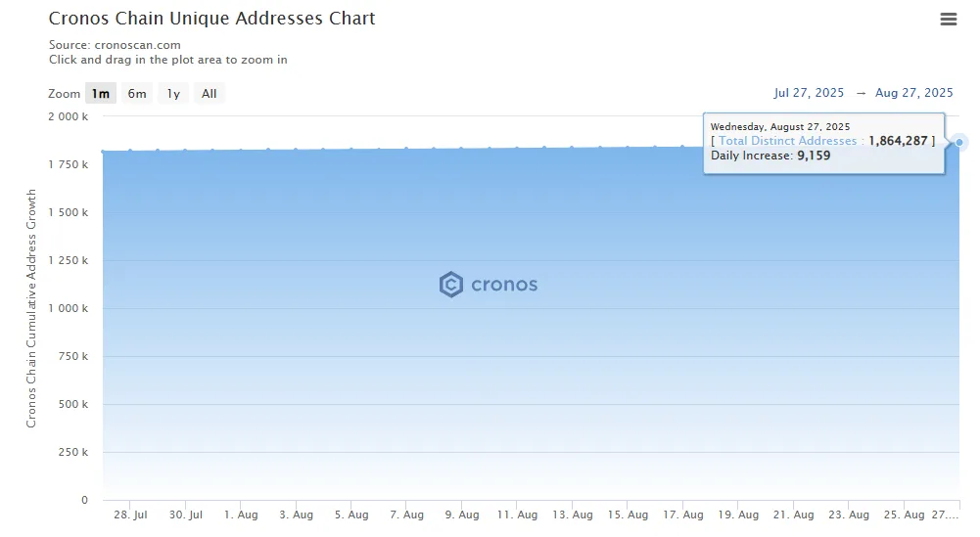Viewport: 980px width, 537px height.
Task: Open the chart hamburger context menu
Action: 948,20
